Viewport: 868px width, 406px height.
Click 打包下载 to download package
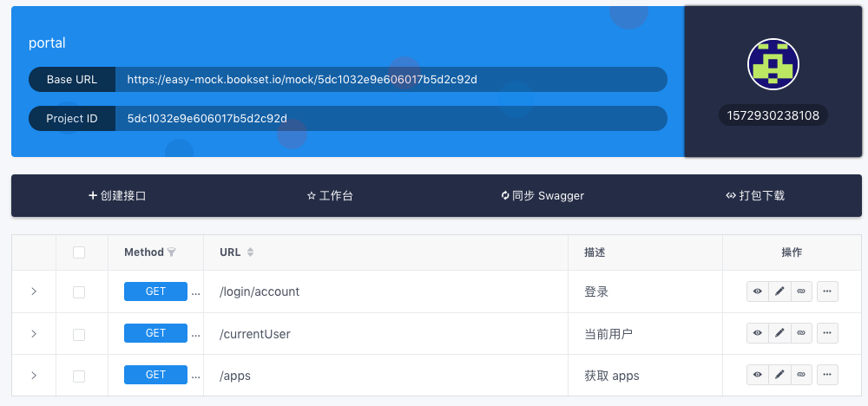(755, 196)
